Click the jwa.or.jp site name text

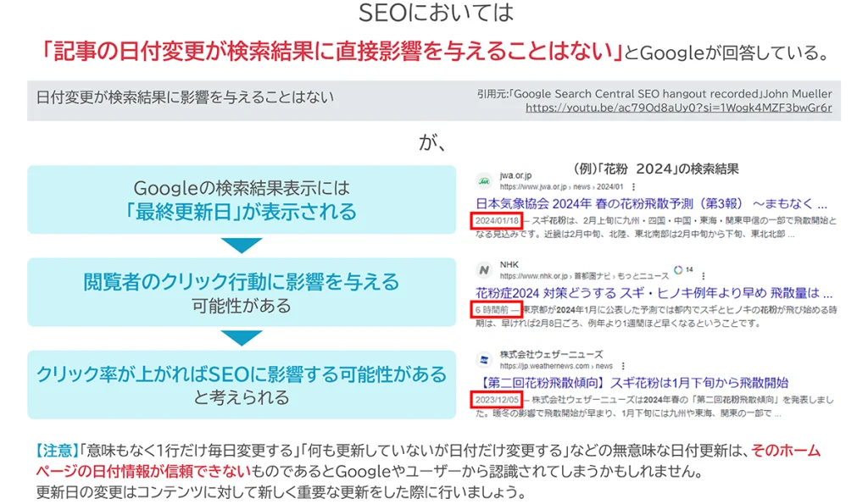515,175
